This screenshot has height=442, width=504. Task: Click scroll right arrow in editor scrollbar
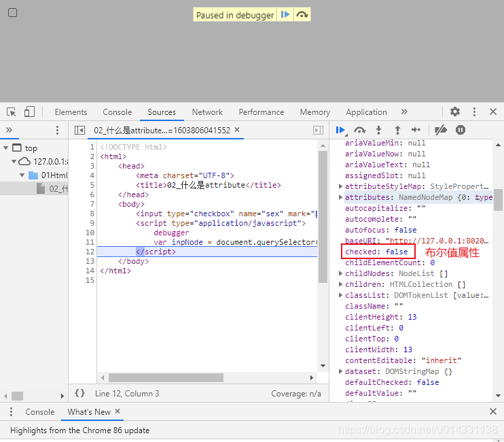coord(312,377)
